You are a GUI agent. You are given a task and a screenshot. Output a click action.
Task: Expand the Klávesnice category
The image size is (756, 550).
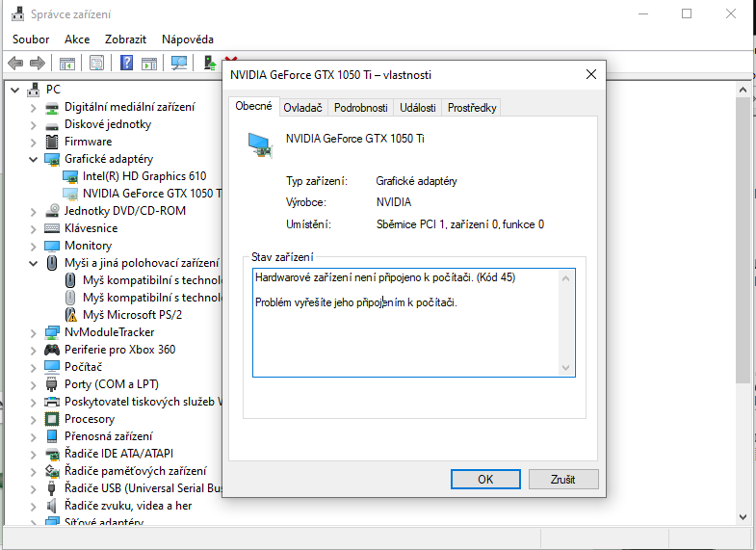(34, 229)
